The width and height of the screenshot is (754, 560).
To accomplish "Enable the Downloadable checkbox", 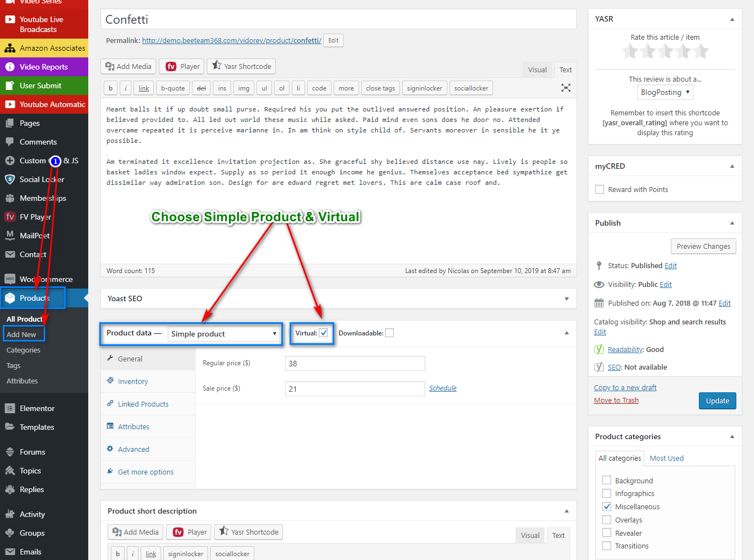I will [389, 333].
